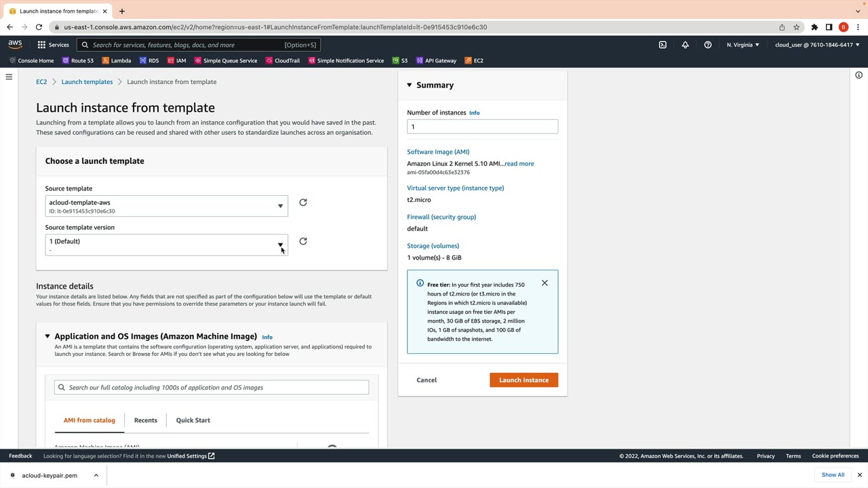Open acloud-keypair.pem download options arrow

tap(96, 475)
